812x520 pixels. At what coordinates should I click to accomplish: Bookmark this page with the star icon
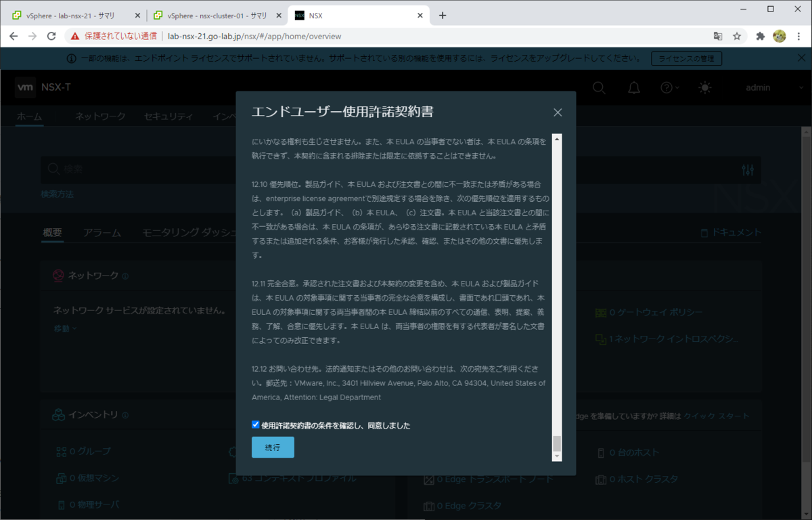click(x=736, y=37)
